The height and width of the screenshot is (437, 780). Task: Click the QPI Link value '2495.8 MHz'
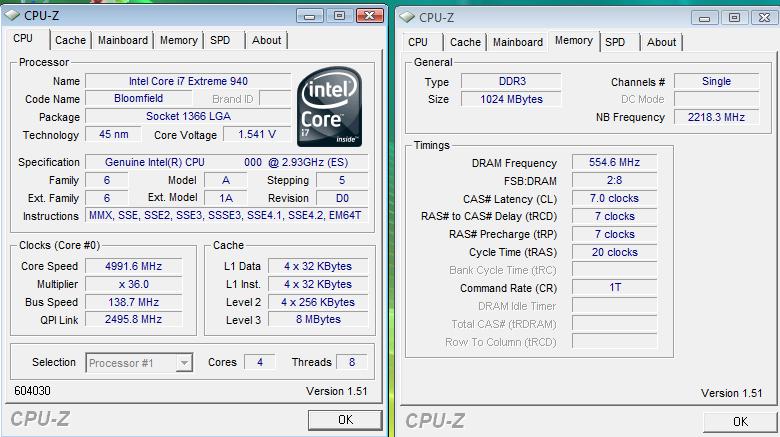pos(133,320)
